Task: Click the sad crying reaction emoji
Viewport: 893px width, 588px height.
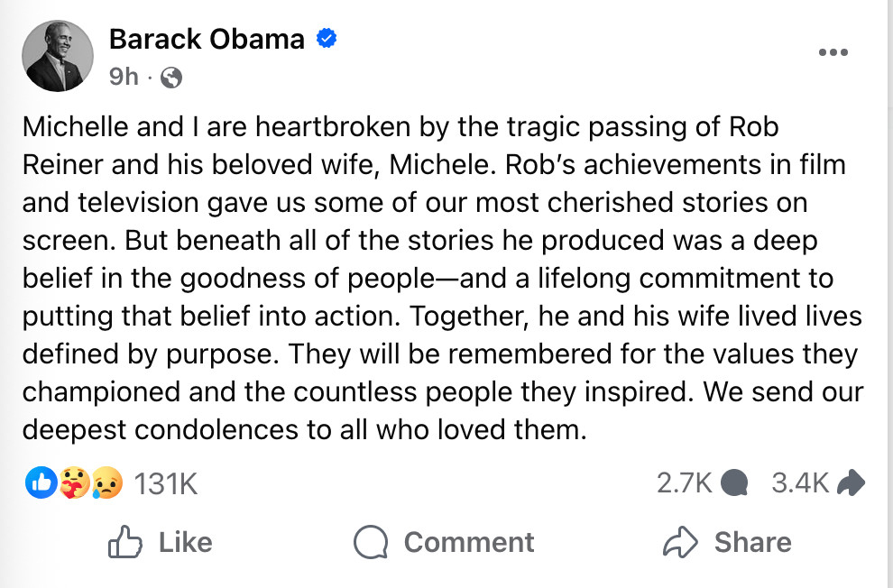Action: [x=105, y=484]
